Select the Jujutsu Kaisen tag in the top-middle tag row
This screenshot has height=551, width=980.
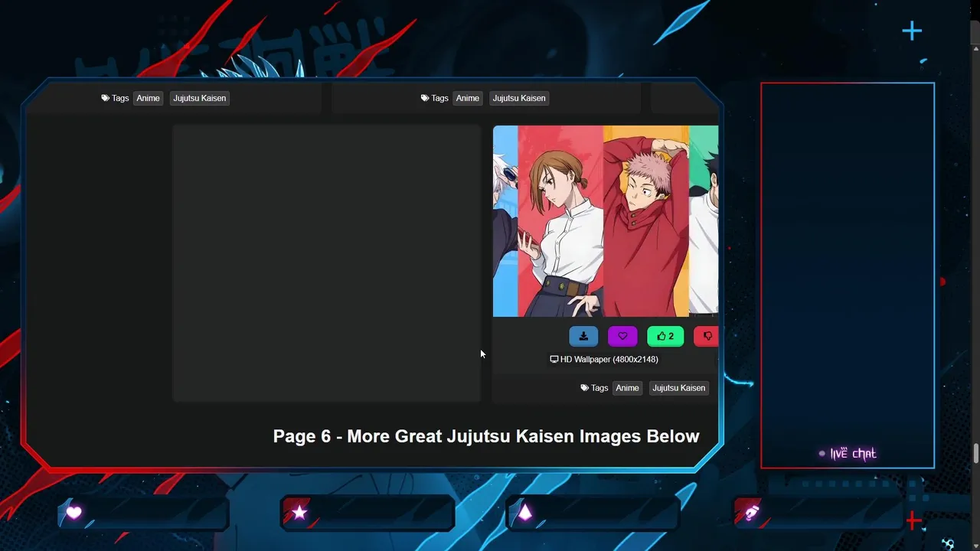(x=519, y=98)
